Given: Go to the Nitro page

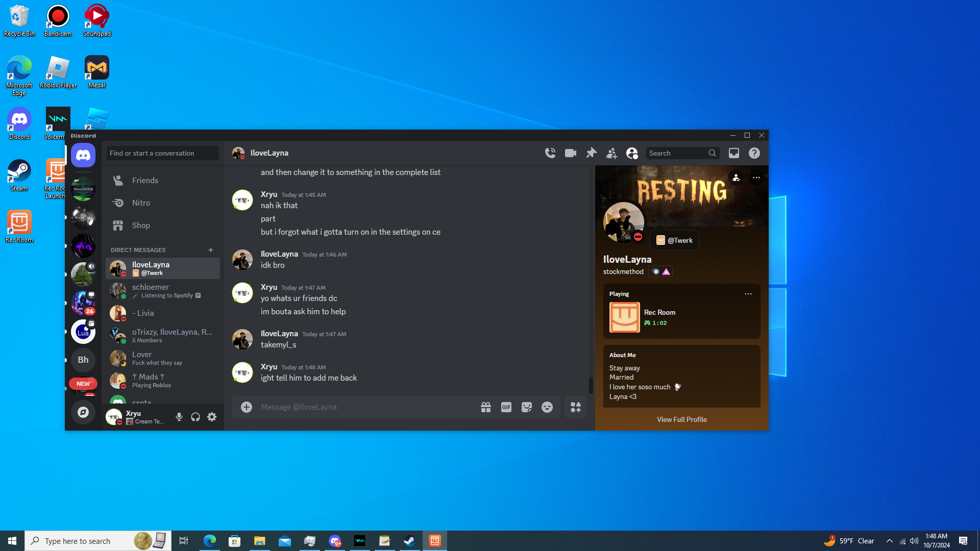Looking at the screenshot, I should pyautogui.click(x=141, y=203).
